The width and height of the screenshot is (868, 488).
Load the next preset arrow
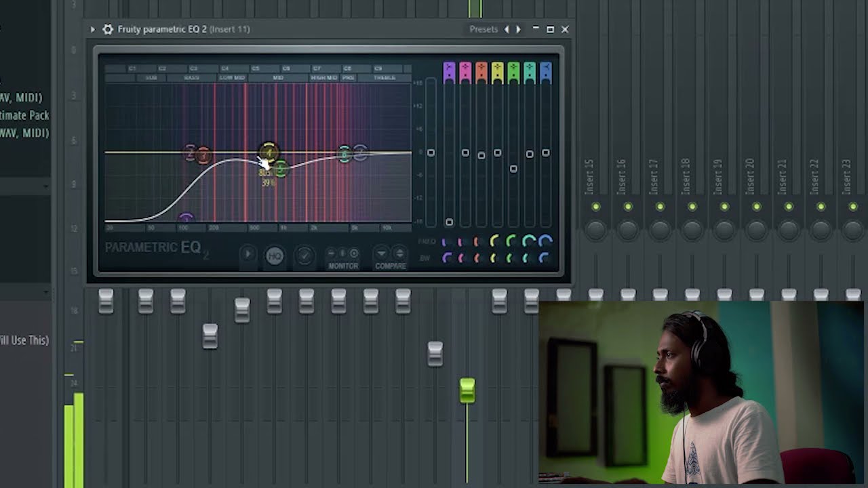tap(518, 29)
